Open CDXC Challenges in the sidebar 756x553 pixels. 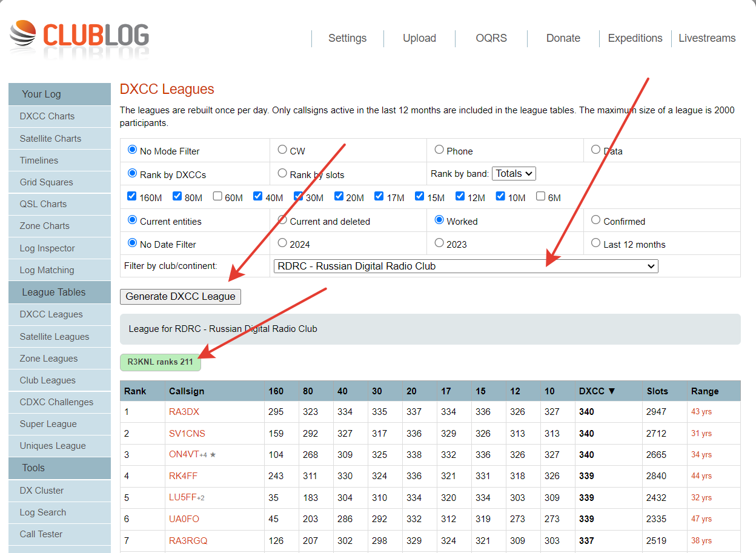pyautogui.click(x=59, y=402)
